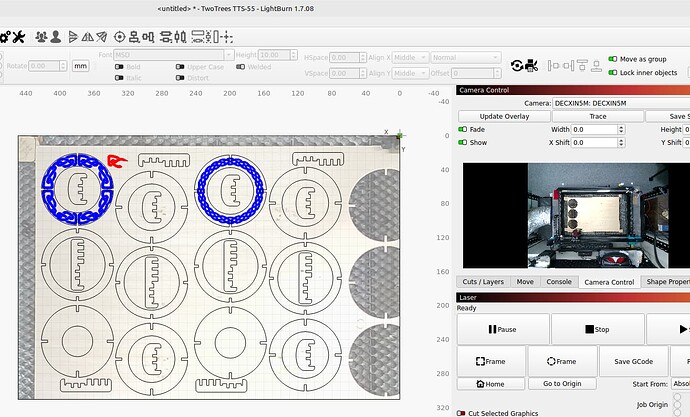Screen dimensions: 690x417
Task: Switch to the Move tab
Action: click(525, 282)
